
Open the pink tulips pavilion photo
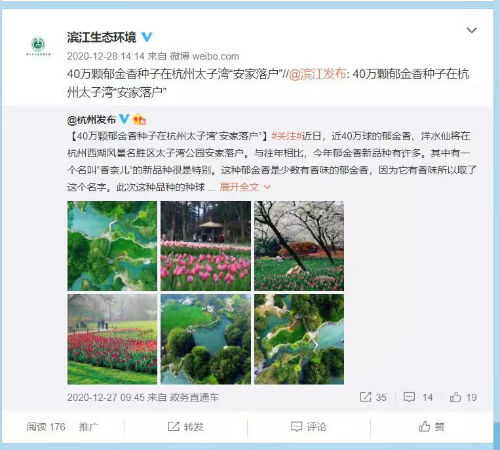click(206, 246)
